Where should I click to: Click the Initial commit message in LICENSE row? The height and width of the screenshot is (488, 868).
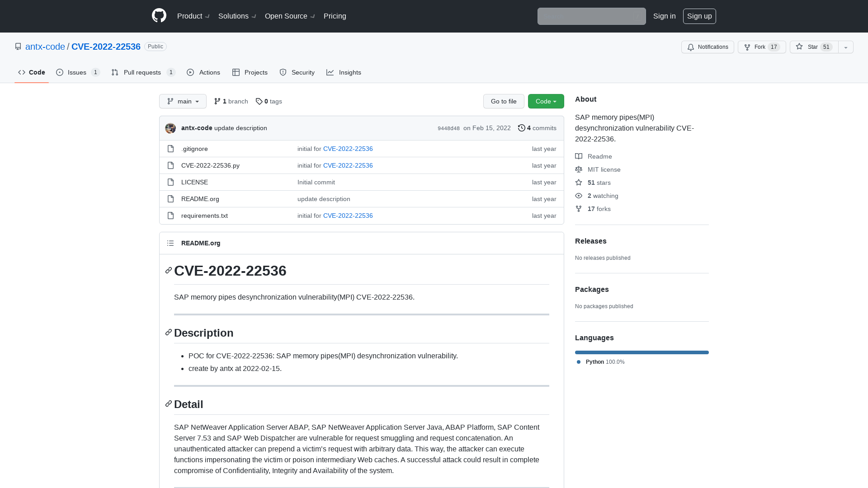coord(316,182)
